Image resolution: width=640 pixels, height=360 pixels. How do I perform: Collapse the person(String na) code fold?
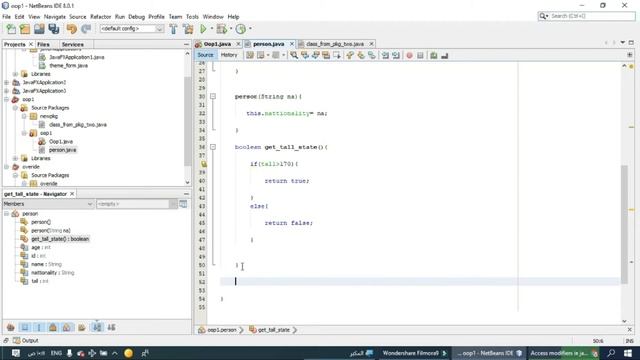(x=213, y=96)
